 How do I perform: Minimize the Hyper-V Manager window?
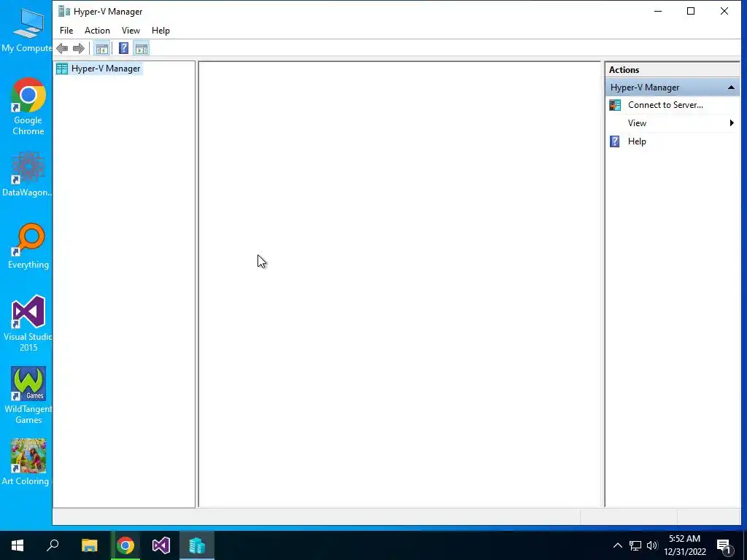click(658, 11)
